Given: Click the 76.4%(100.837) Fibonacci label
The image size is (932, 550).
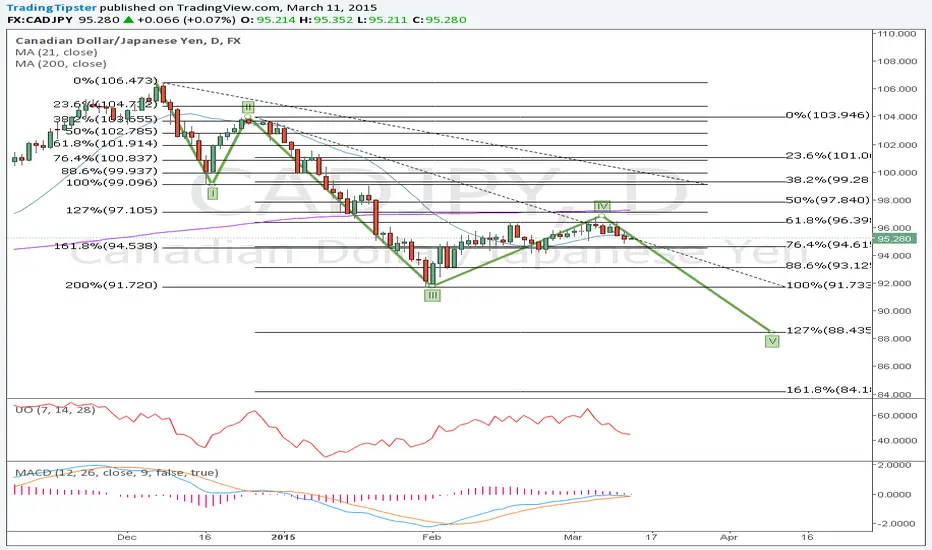Looking at the screenshot, I should click(x=106, y=158).
